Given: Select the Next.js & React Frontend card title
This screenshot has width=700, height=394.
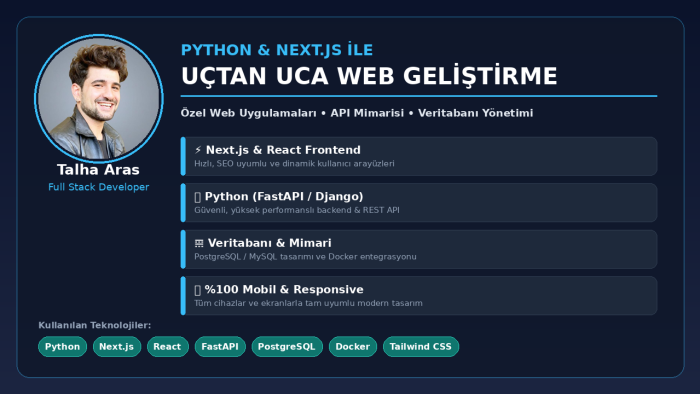Looking at the screenshot, I should (x=283, y=150).
